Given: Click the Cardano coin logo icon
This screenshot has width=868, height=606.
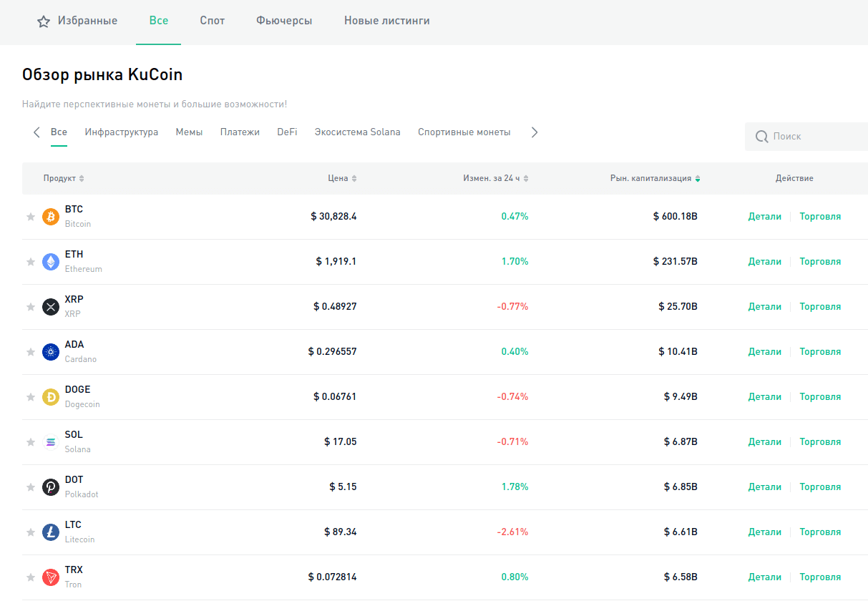Looking at the screenshot, I should pyautogui.click(x=51, y=352).
